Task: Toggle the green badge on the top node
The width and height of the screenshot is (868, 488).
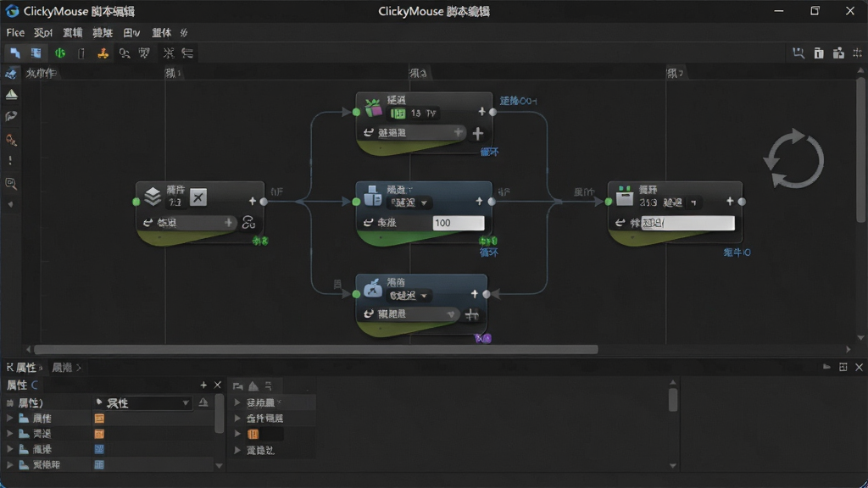Action: (398, 114)
